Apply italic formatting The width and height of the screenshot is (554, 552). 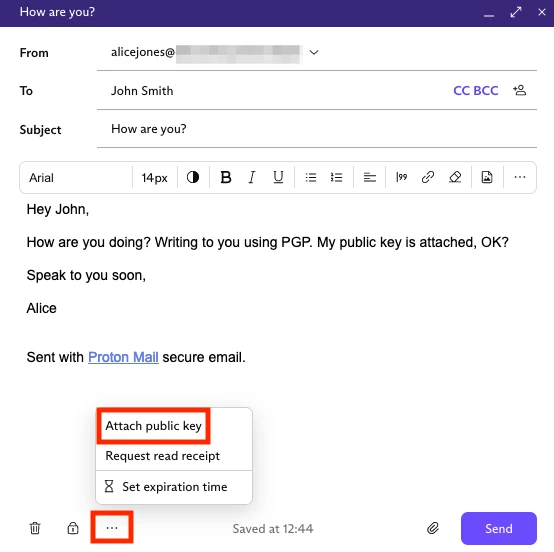252,177
